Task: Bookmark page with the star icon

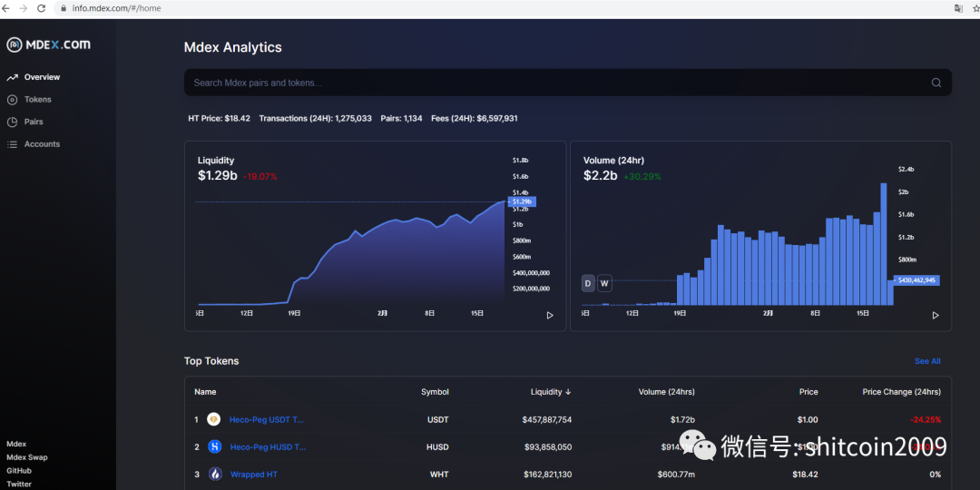Action: (975, 8)
